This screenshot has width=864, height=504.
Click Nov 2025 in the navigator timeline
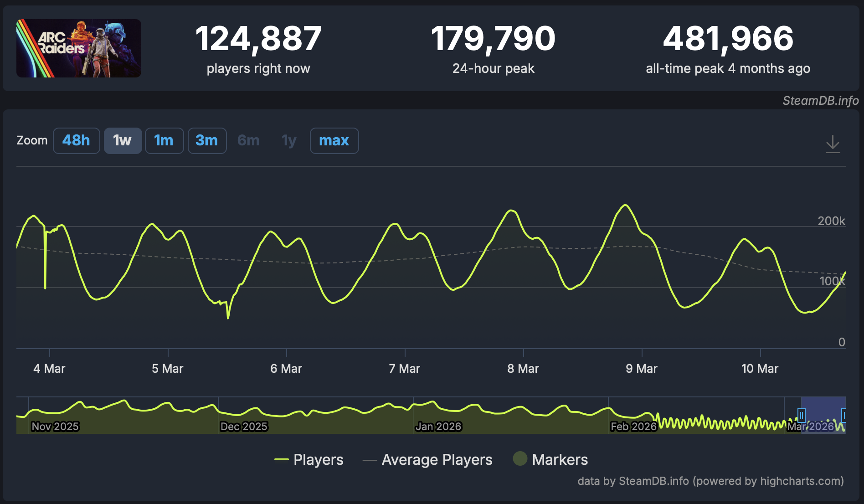pos(55,427)
